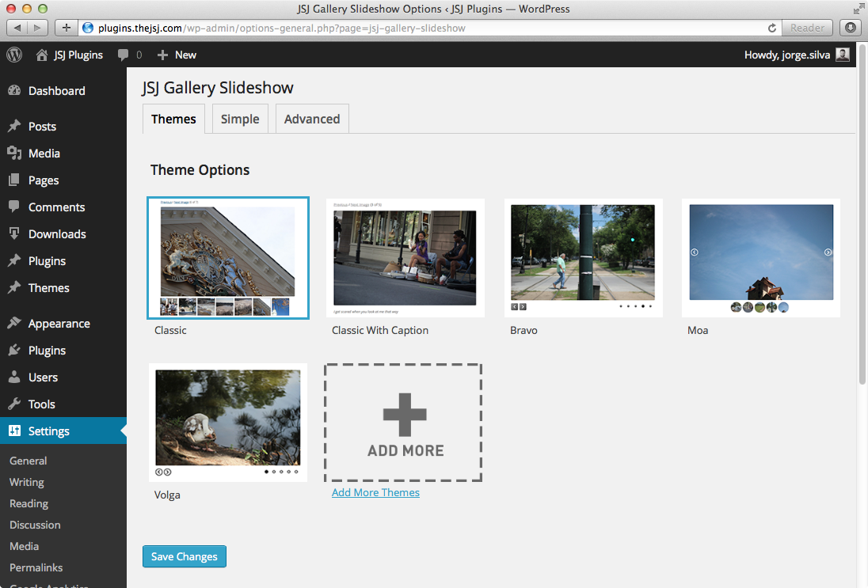Click the JSJ Plugins site name
Viewport: 868px width, 588px height.
point(78,55)
